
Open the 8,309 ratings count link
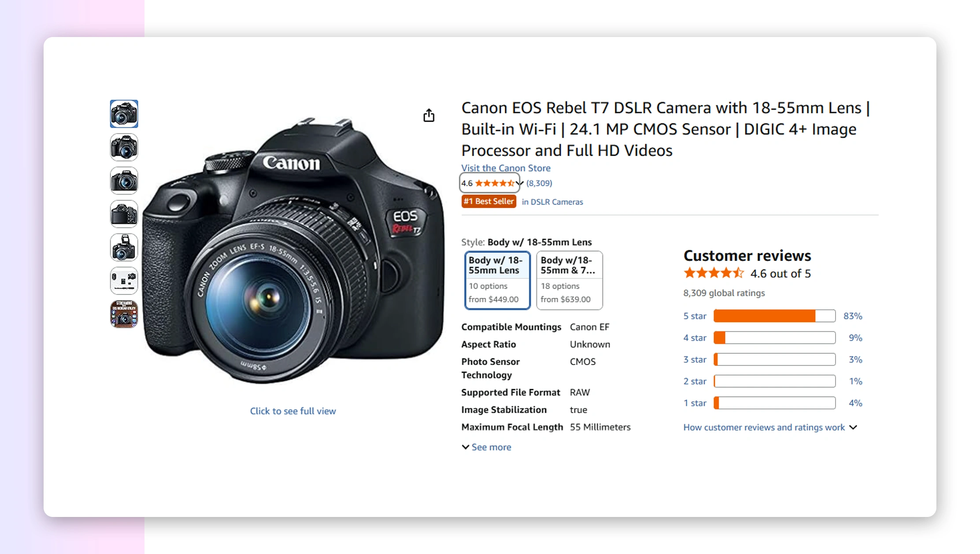(539, 183)
